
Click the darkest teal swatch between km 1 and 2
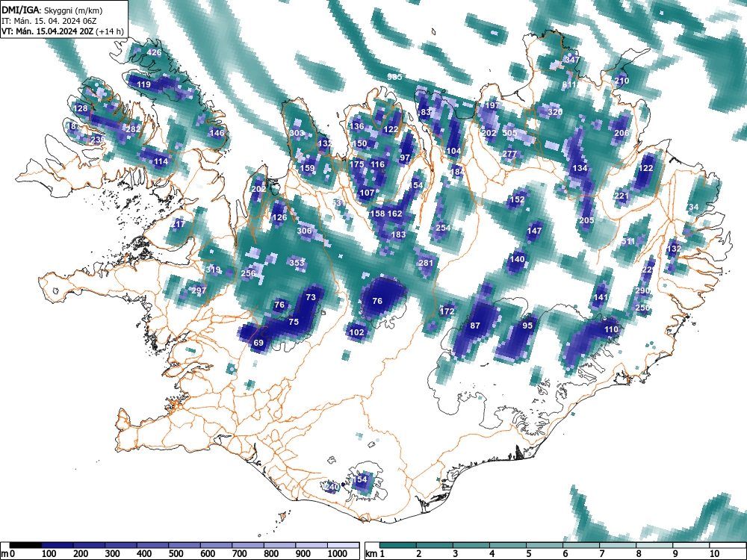point(398,545)
